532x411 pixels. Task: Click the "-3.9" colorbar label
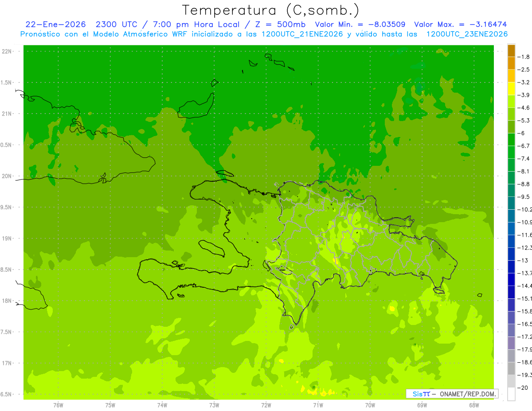(524, 95)
